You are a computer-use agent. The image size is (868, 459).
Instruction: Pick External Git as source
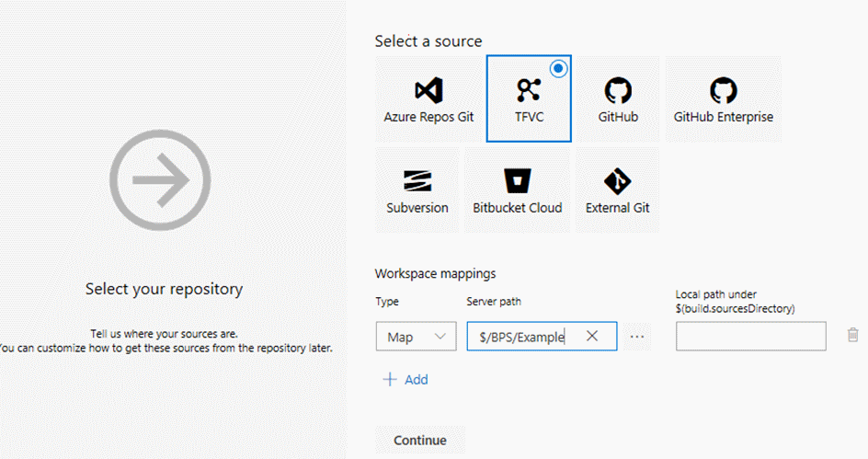(x=617, y=189)
